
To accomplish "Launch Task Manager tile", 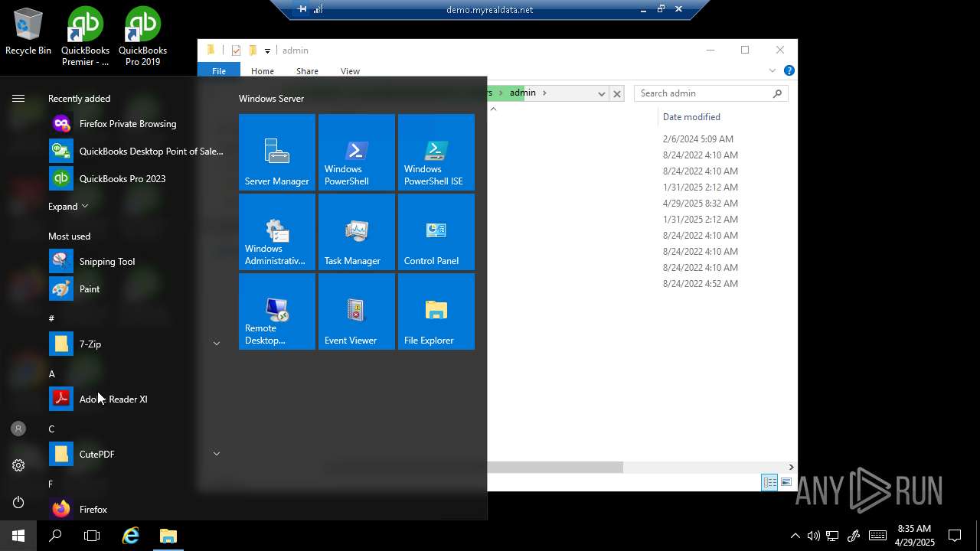I will (x=357, y=232).
